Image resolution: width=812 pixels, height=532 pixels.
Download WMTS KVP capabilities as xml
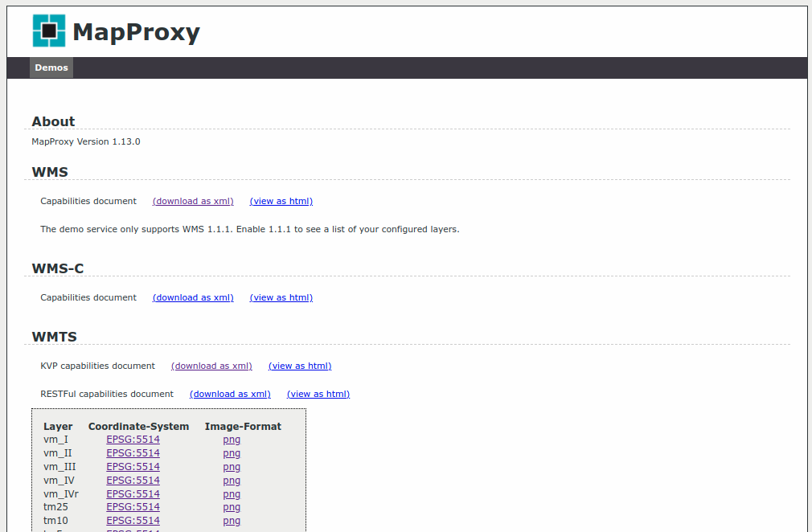pyautogui.click(x=211, y=366)
